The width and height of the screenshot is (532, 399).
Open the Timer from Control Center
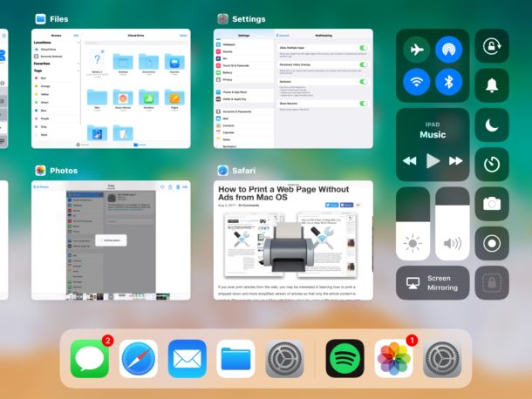click(x=492, y=165)
